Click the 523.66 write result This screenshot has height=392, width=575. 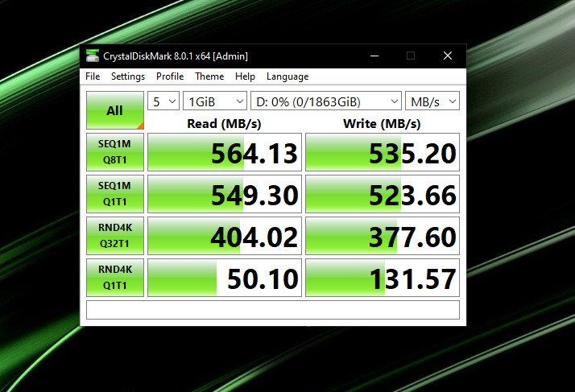(382, 194)
